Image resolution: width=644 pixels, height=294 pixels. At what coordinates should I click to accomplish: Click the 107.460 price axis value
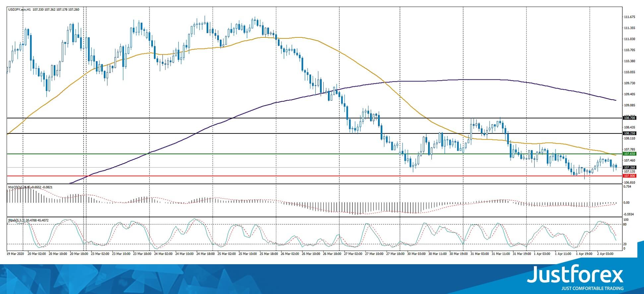pos(629,160)
